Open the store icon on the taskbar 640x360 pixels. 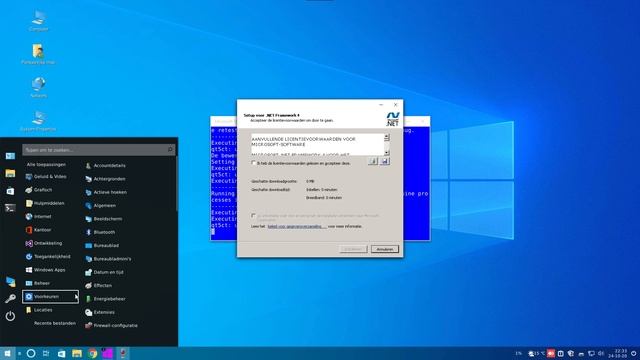(62, 353)
